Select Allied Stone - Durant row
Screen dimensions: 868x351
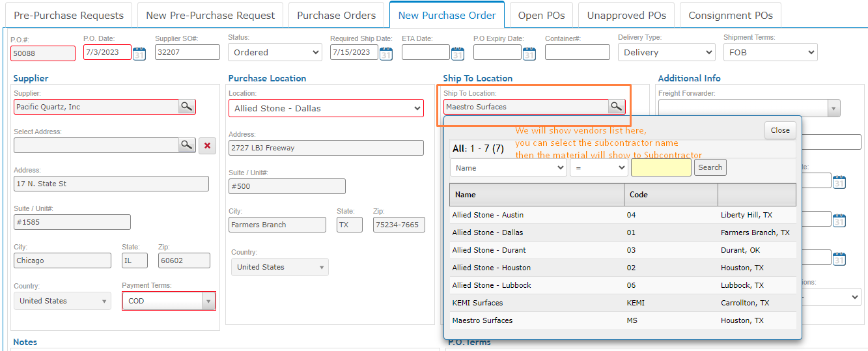tap(623, 250)
